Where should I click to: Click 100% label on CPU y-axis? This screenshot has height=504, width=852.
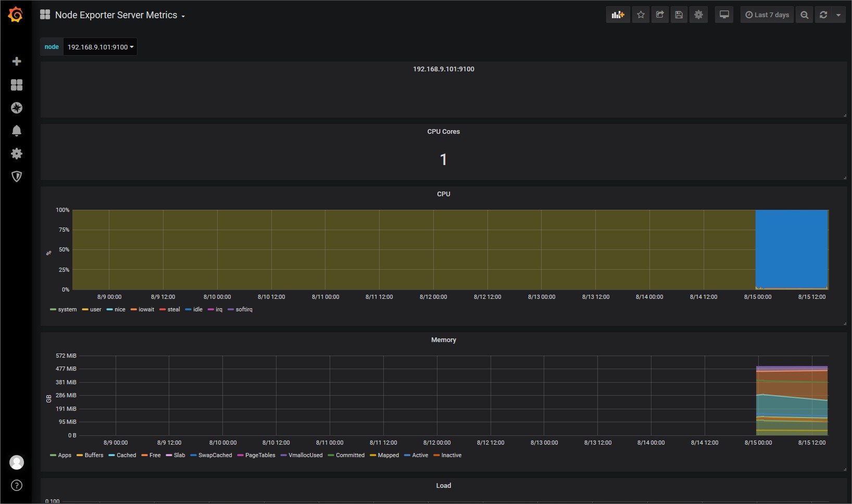62,210
